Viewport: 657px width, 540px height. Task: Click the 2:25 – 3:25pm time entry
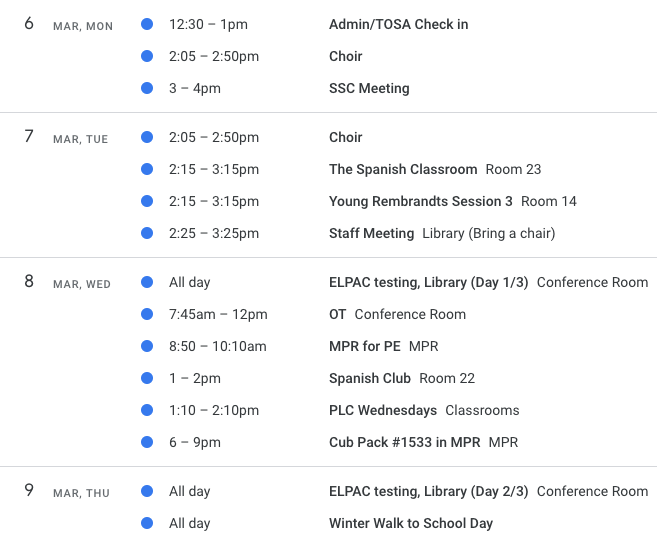tap(214, 233)
